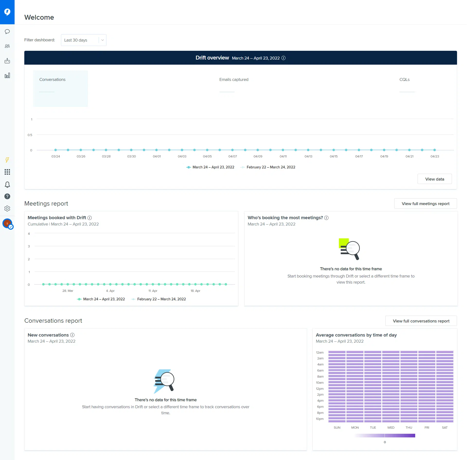Click info icon beside New conversations
476x460 pixels.
tap(72, 335)
